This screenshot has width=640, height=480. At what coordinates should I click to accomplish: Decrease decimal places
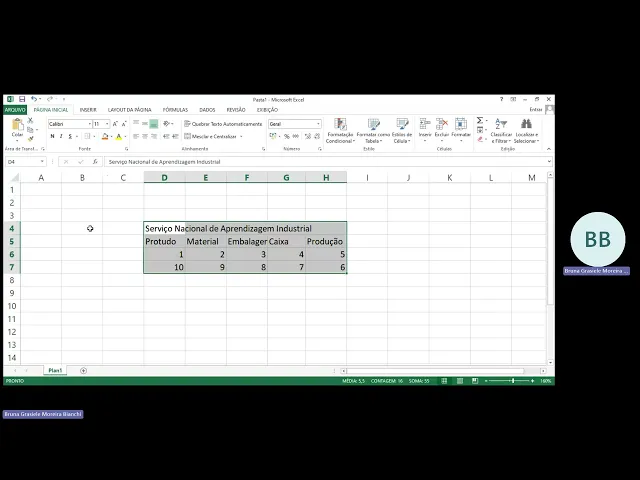pos(317,136)
